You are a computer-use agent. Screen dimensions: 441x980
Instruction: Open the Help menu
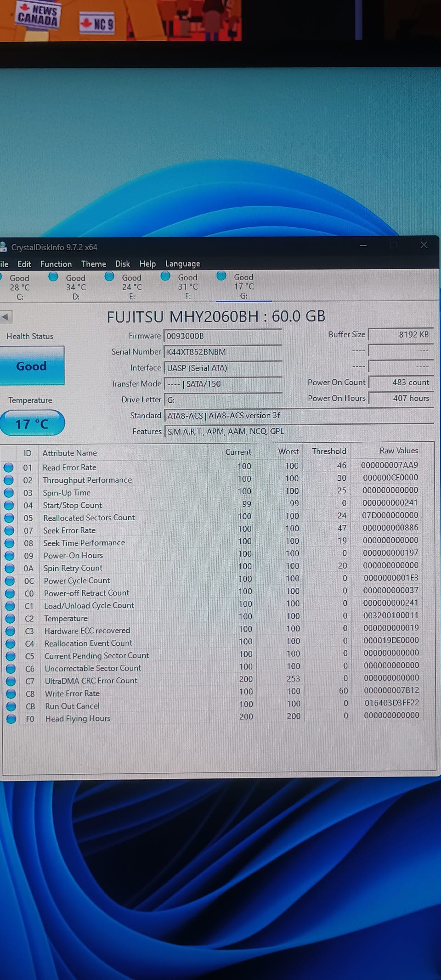tap(147, 264)
